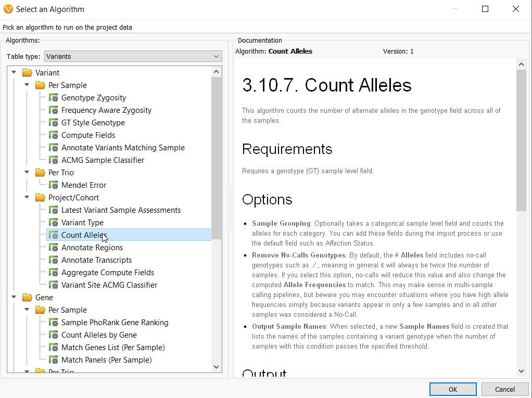
Task: Open the Table type dropdown
Action: [133, 56]
